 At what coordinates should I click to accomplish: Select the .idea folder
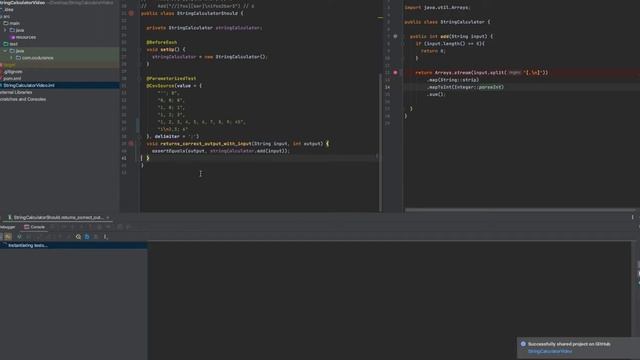point(9,9)
